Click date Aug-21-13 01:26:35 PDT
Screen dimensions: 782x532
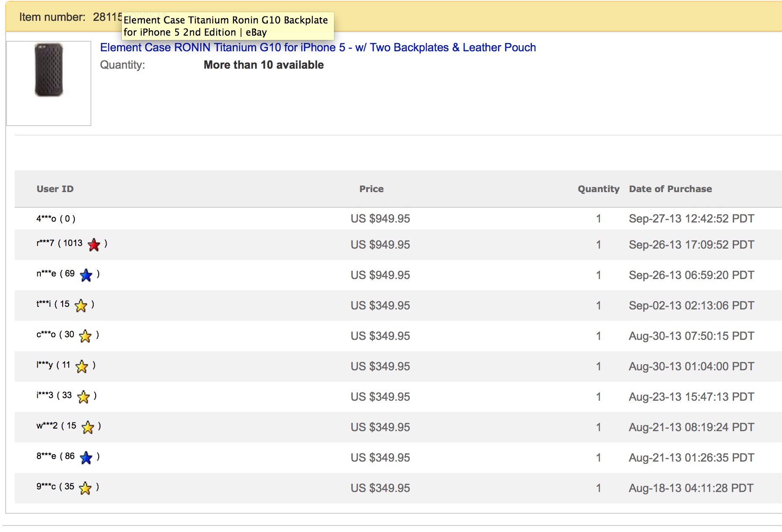pos(692,458)
